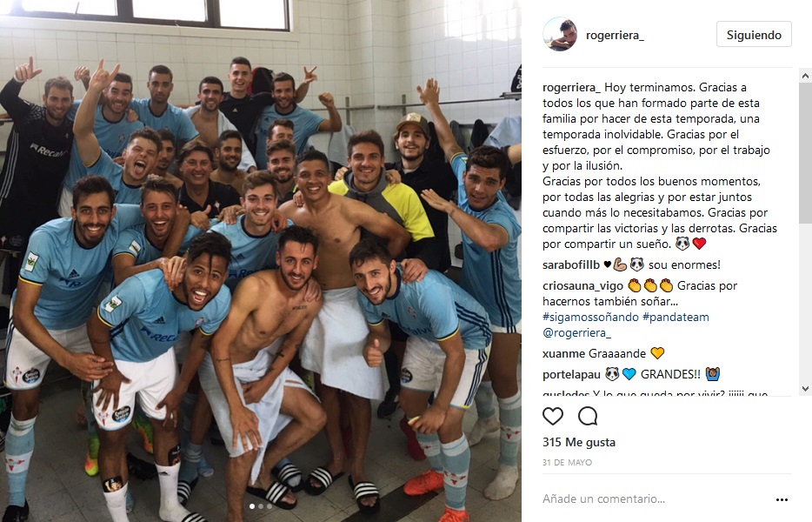Like the post with the heart icon
Viewport: 812px width, 522px height.
click(x=553, y=416)
